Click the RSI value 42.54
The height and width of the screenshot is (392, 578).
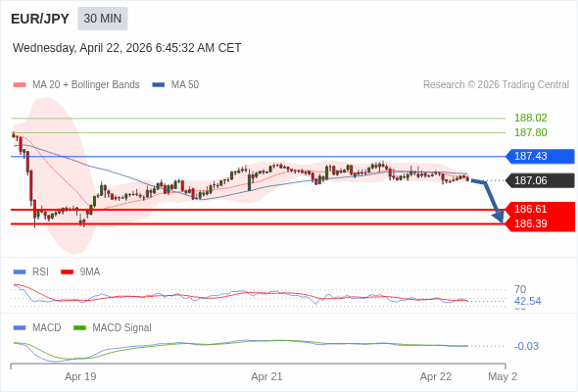tap(527, 301)
